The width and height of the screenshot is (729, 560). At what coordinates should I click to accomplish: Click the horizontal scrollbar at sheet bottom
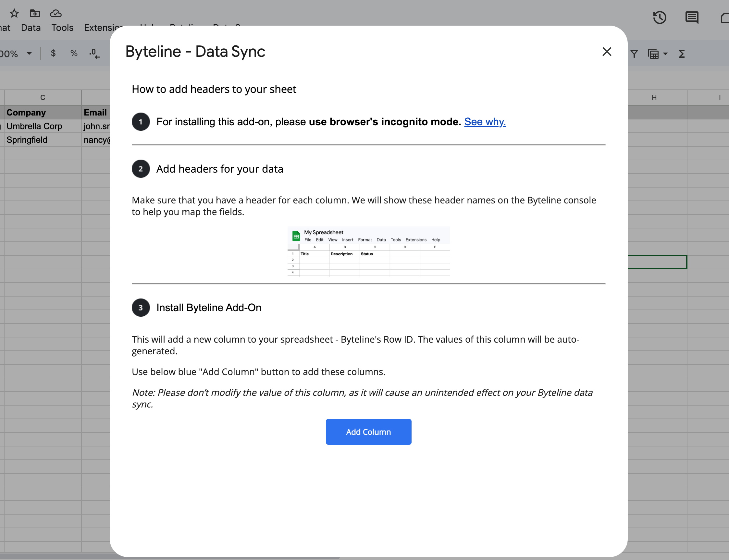click(170, 557)
